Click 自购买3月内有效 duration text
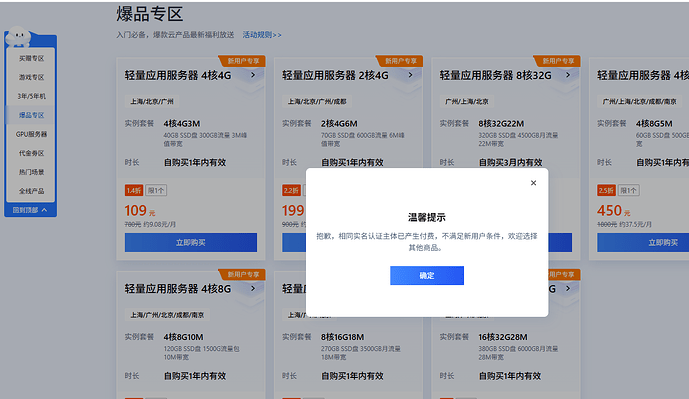Screen dimensions: 689x399 510,163
